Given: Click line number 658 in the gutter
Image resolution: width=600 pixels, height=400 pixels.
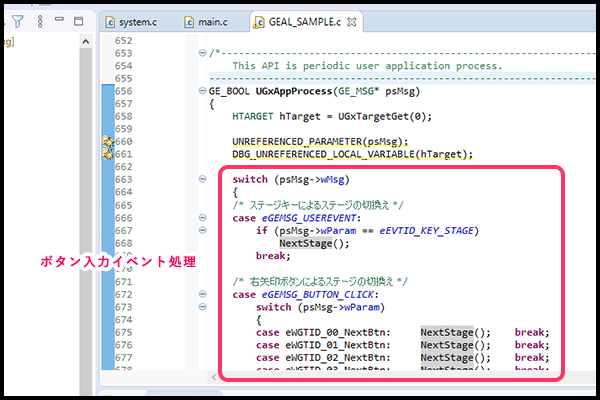Looking at the screenshot, I should click(x=123, y=116).
